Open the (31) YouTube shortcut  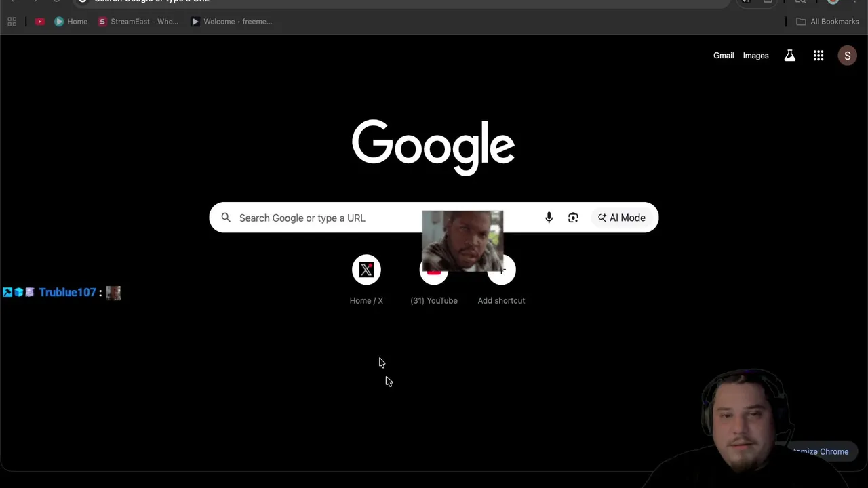click(434, 280)
